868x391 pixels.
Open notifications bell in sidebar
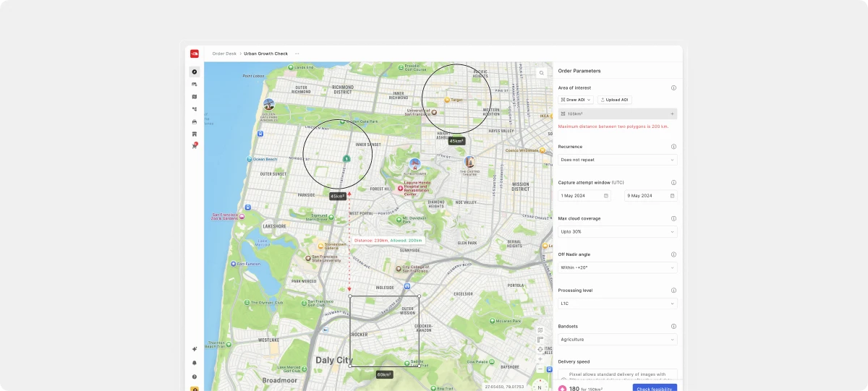[x=195, y=363]
